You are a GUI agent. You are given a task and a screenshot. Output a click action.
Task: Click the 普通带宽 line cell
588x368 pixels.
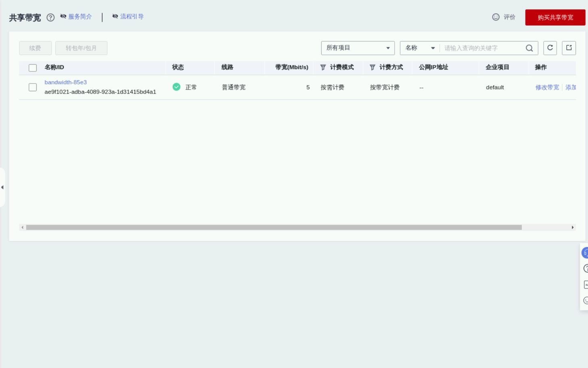[x=234, y=87]
